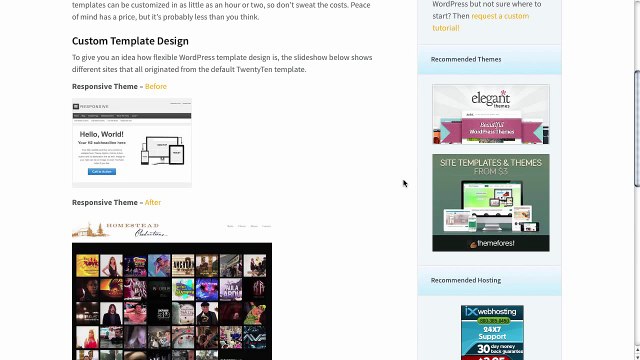Click the elegant themes logo text
Image resolution: width=640 pixels, height=360 pixels.
tap(491, 99)
